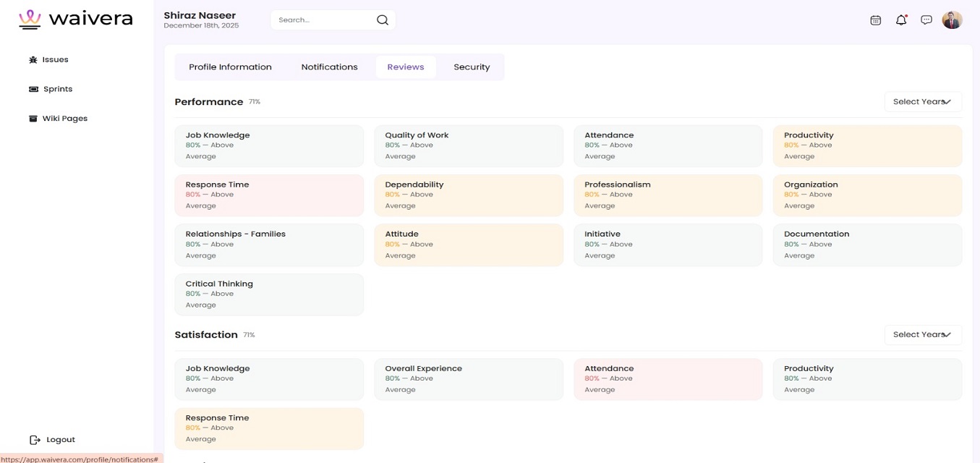The width and height of the screenshot is (980, 463).
Task: Click the Overall Experience satisfaction card
Action: pyautogui.click(x=468, y=379)
